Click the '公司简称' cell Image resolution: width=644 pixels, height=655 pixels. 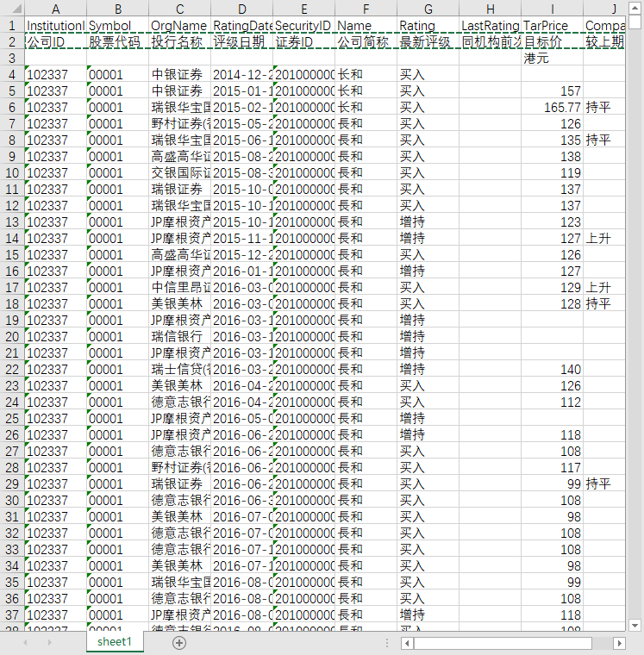point(366,41)
